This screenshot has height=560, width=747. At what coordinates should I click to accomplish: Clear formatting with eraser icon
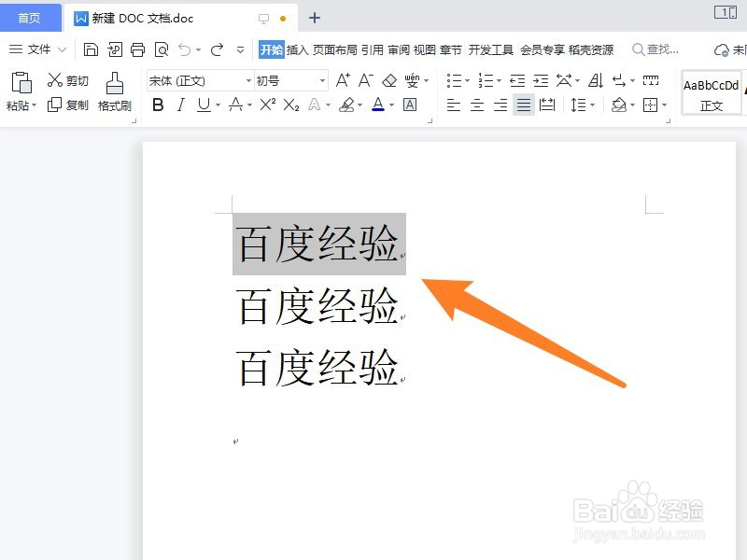389,80
